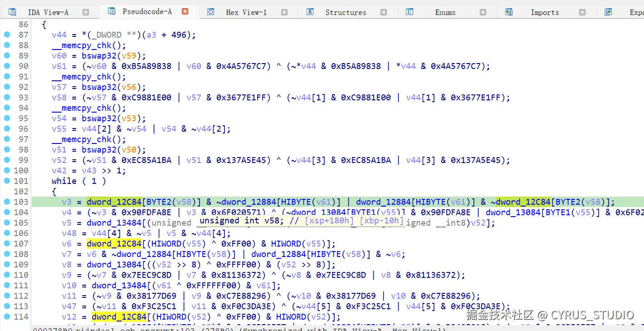Close the Structures tab
The width and height of the screenshot is (644, 331).
384,12
